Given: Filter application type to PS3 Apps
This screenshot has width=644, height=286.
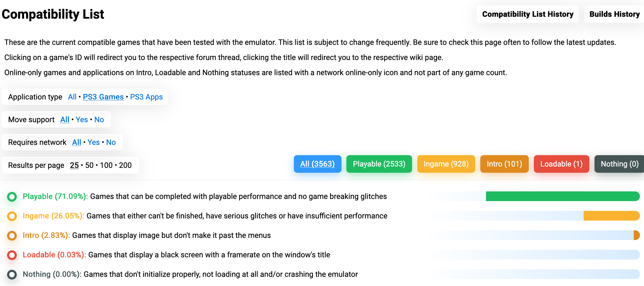Looking at the screenshot, I should 146,97.
